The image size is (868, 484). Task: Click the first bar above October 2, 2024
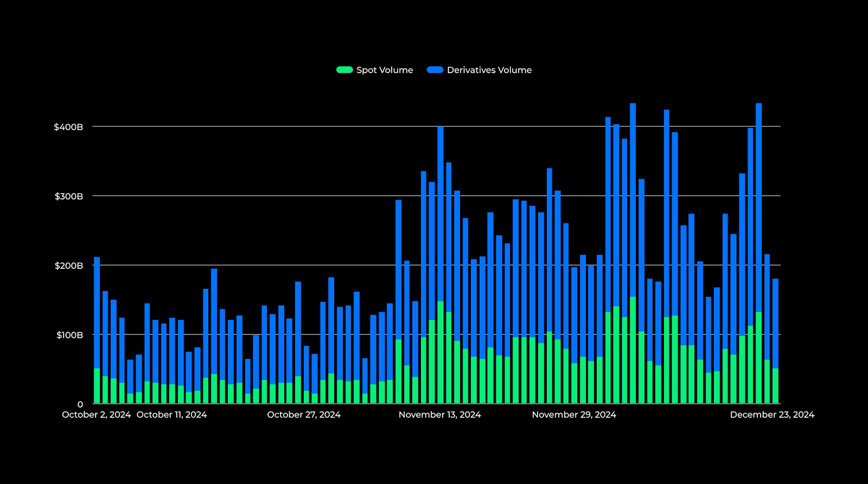[97, 331]
